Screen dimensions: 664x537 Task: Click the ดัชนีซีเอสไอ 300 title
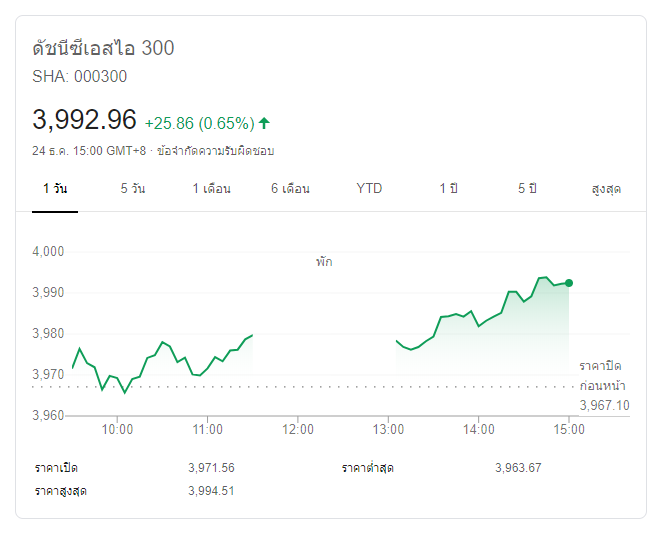click(x=103, y=48)
